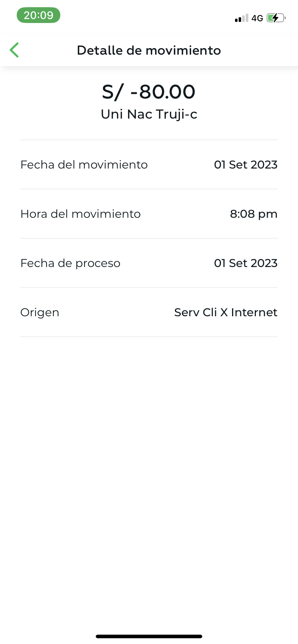Tap the '8:08 pm' time value
Viewport: 298px width, 644px height.
coord(254,214)
